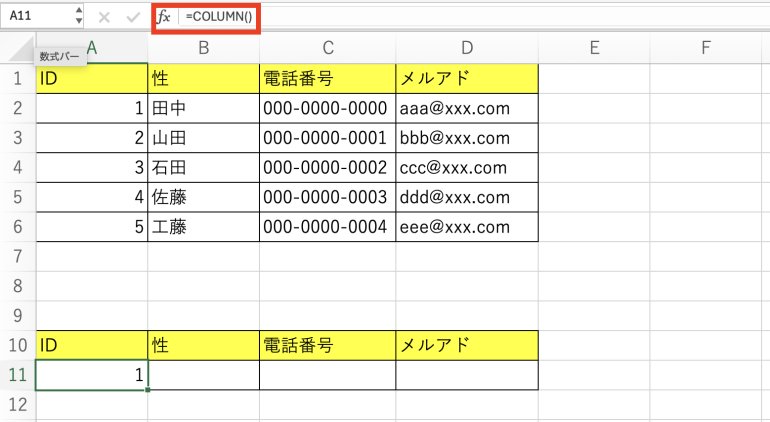Select the cell with bbb@xxx.com
Screen dimensions: 770x422
(467, 138)
